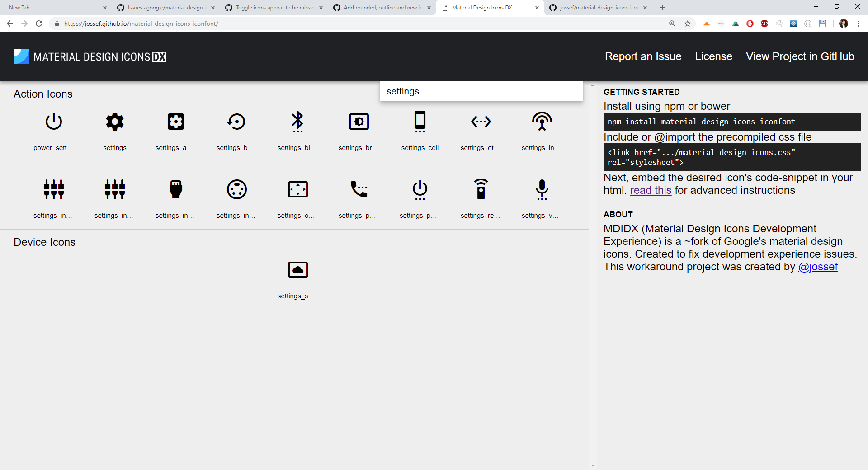The image size is (868, 470).
Task: Click the settings_system_daydream icon under Device Icons
Action: 297,269
